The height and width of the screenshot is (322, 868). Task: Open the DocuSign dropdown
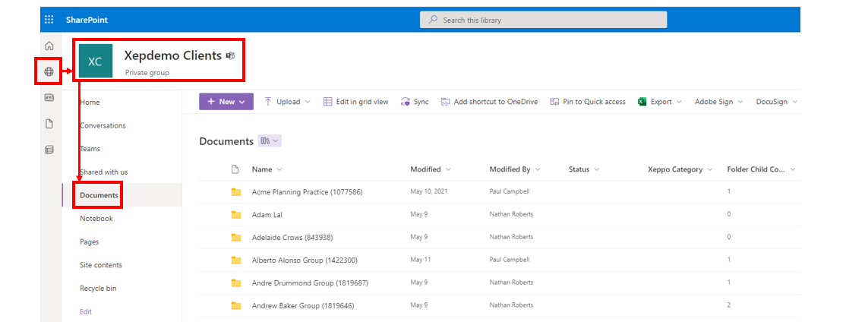(777, 102)
